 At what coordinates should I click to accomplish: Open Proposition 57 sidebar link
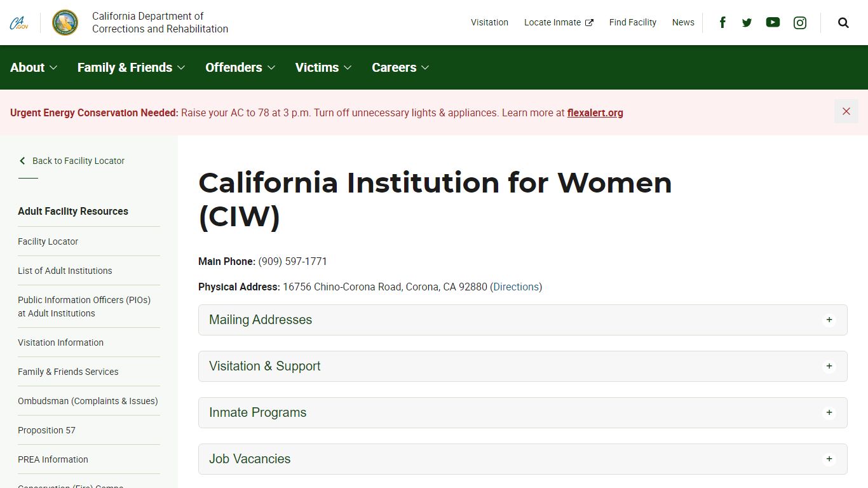(x=46, y=430)
